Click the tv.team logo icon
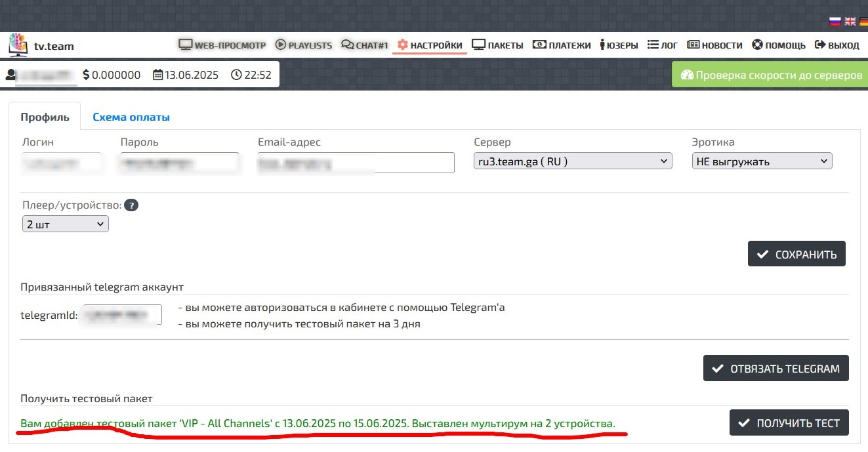 [18, 45]
